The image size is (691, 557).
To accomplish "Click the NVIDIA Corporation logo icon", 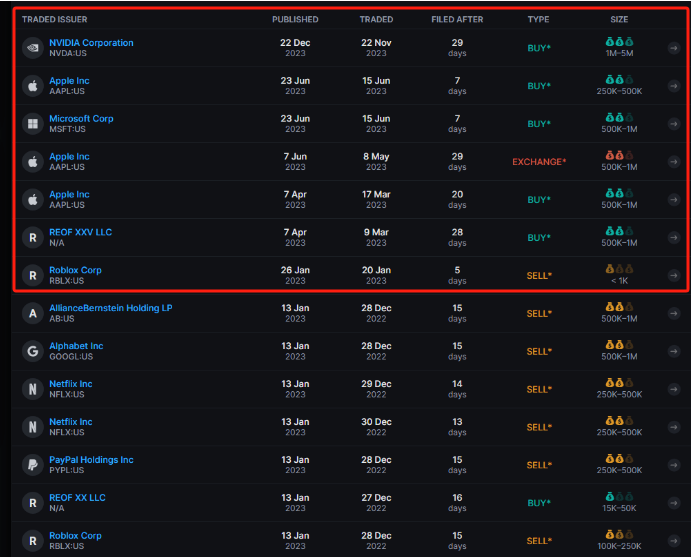I will coord(32,48).
